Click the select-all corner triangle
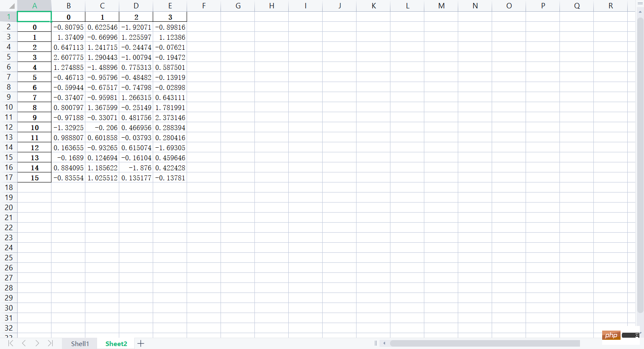This screenshot has width=644, height=349. pyautogui.click(x=11, y=6)
